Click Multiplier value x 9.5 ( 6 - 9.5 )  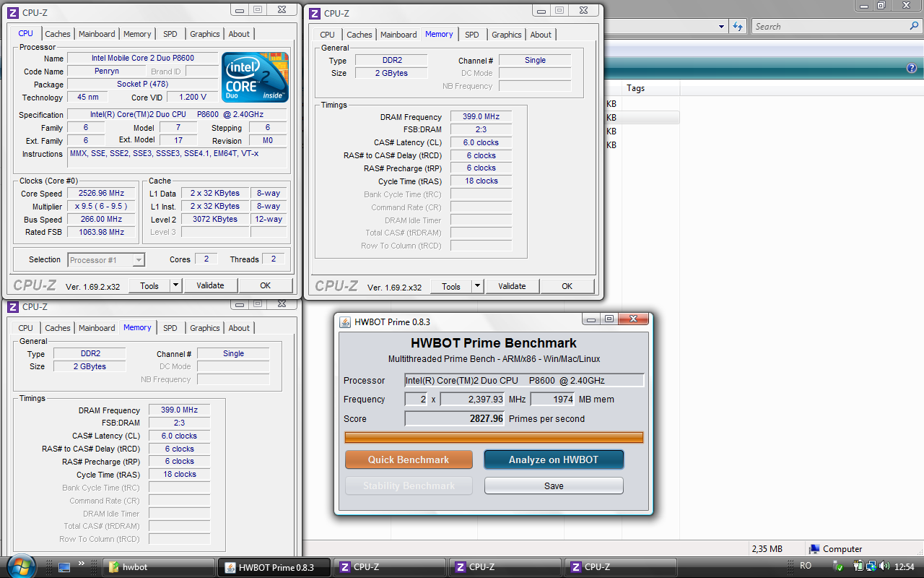coord(100,207)
